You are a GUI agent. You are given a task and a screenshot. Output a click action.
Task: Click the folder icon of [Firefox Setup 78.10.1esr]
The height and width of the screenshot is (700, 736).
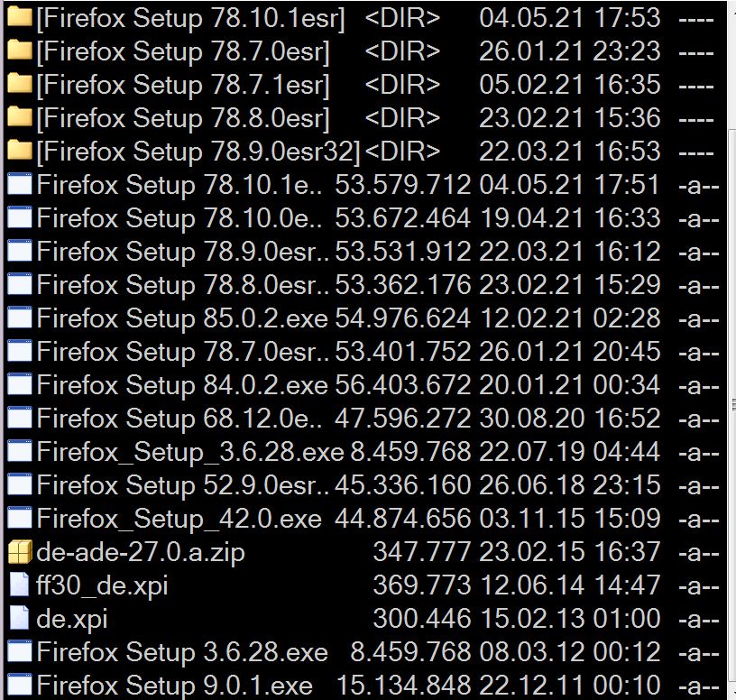[x=20, y=17]
